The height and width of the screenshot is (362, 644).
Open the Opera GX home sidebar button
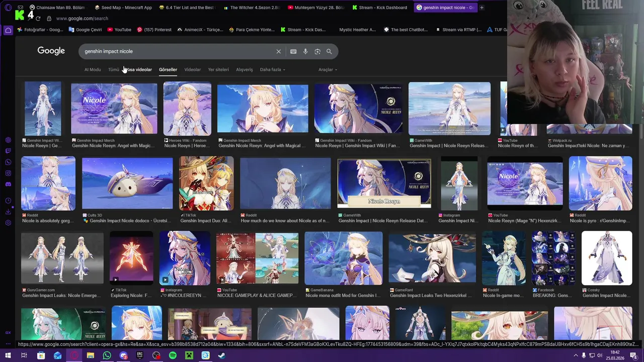pos(8,30)
